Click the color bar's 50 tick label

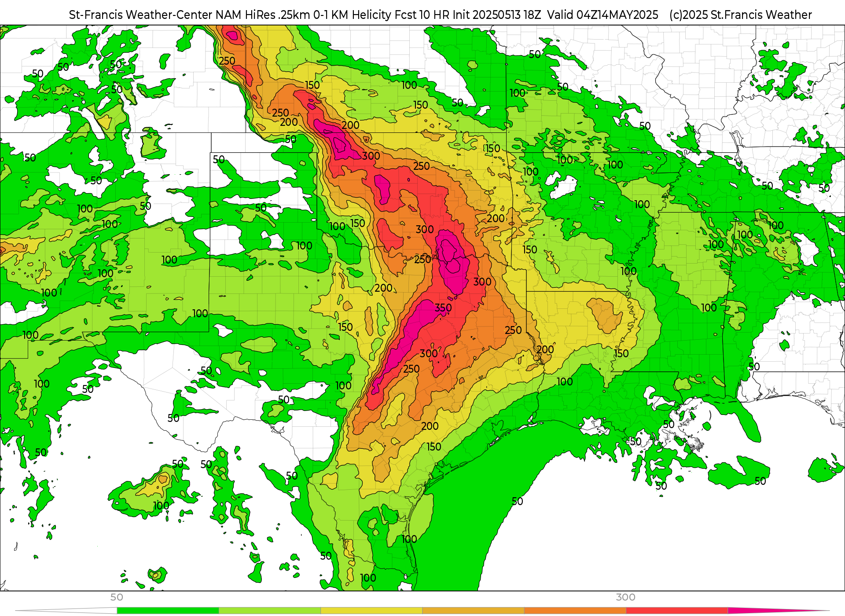point(117,597)
